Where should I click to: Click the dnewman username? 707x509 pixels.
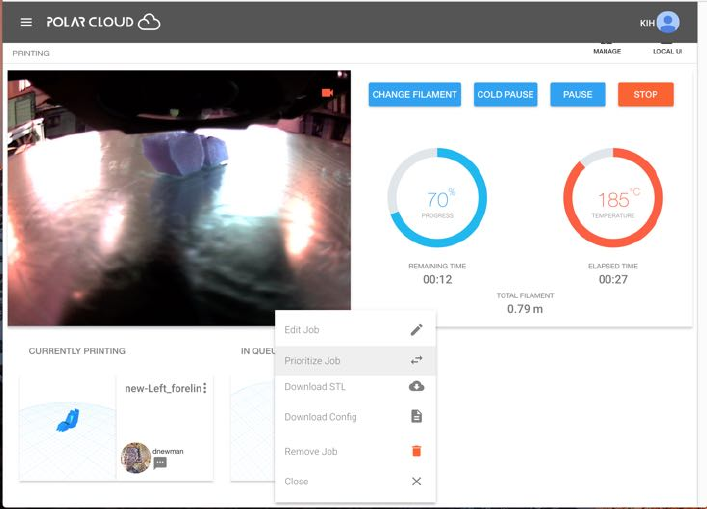coord(167,451)
